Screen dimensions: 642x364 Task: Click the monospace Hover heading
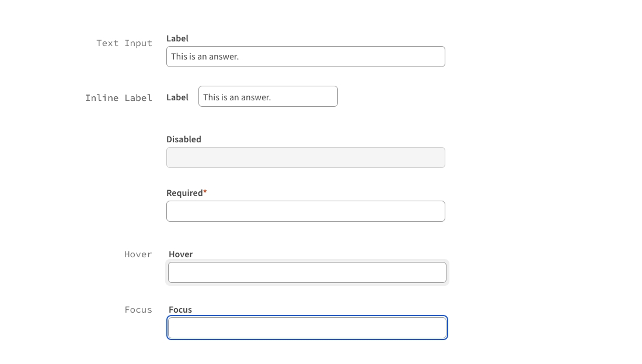tap(138, 254)
